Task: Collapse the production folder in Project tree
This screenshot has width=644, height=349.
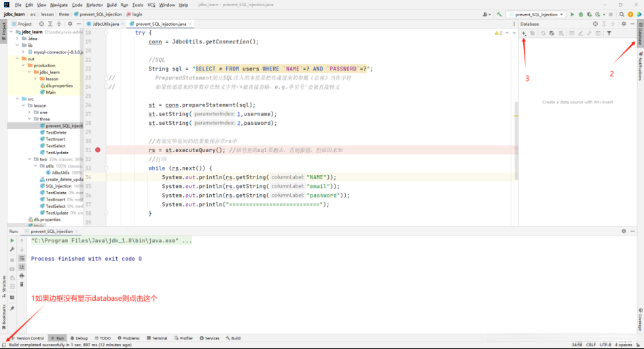Action: [x=23, y=65]
